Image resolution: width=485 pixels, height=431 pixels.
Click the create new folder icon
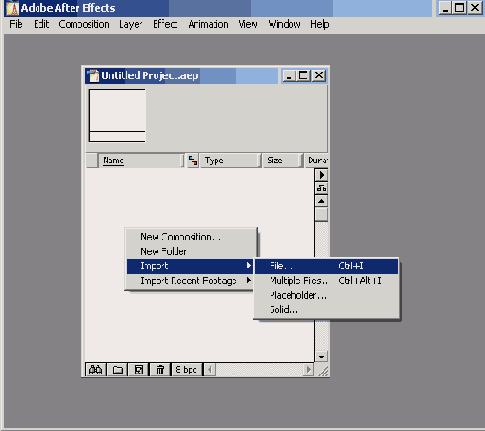coord(117,370)
